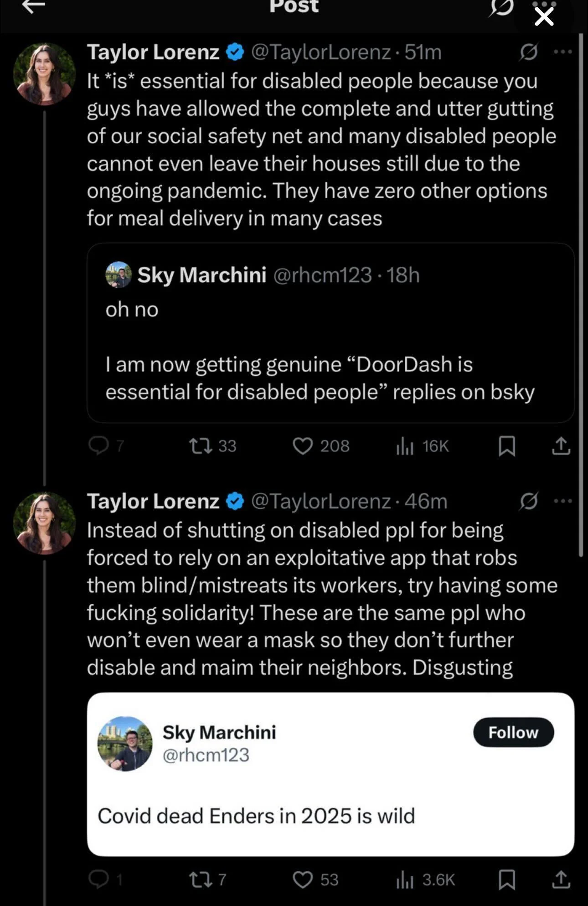Tap Grok icon on the 51m tweet
Screen dimensions: 588x906
[529, 52]
